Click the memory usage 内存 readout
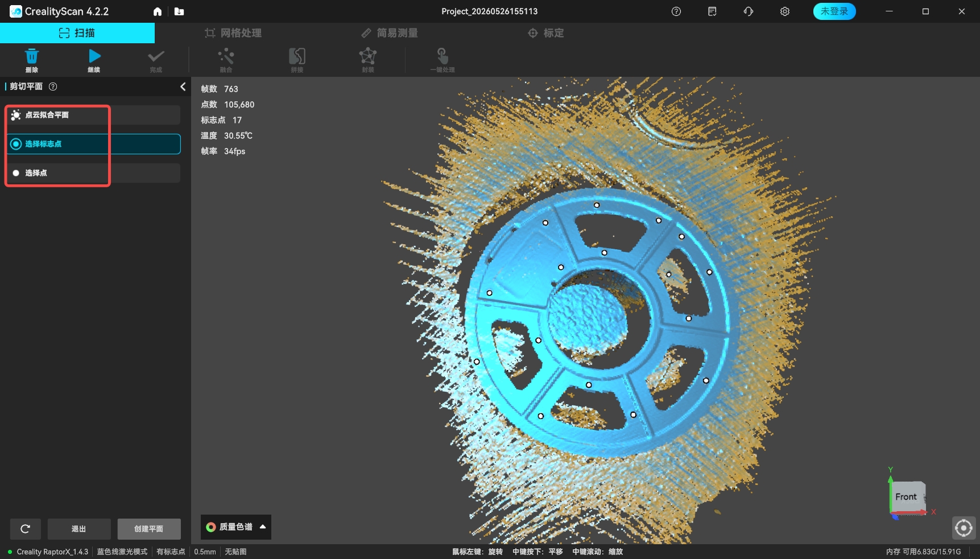 pos(923,552)
